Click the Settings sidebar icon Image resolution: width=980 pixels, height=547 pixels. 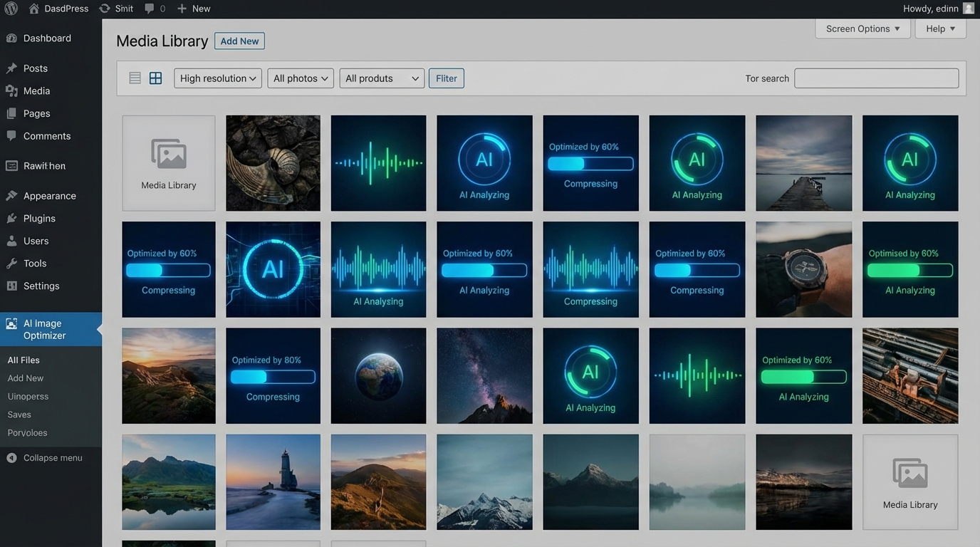click(13, 286)
